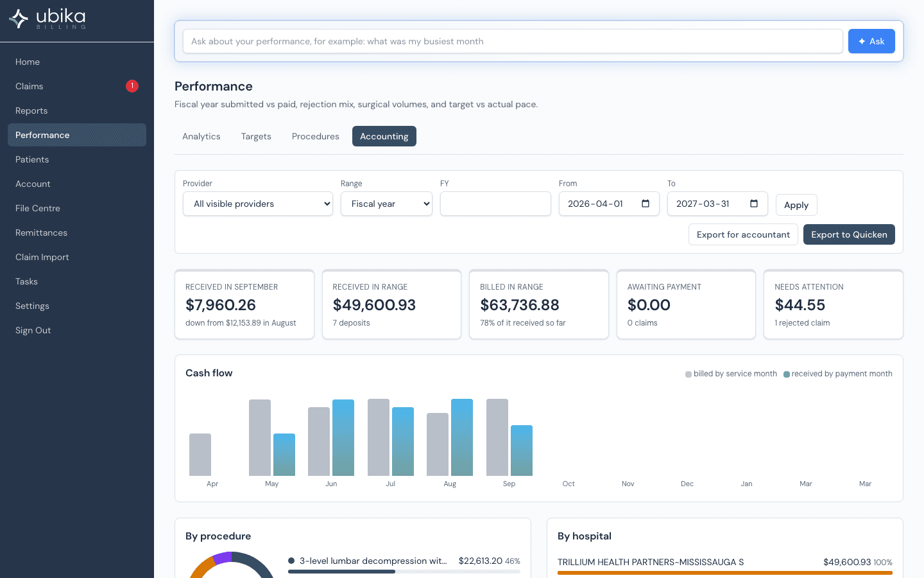Click the red Claims notification badge
Viewport: 924px width, 578px height.
[x=132, y=86]
